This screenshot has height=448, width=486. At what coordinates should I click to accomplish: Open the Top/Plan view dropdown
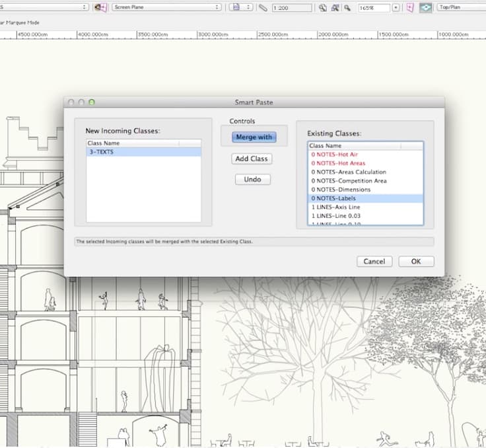pos(461,7)
